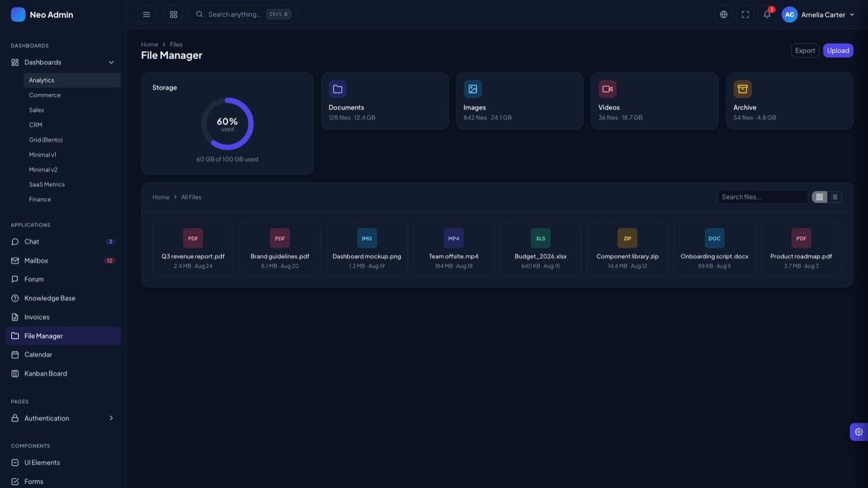
Task: Toggle the sidebar hamburger menu
Action: (146, 14)
